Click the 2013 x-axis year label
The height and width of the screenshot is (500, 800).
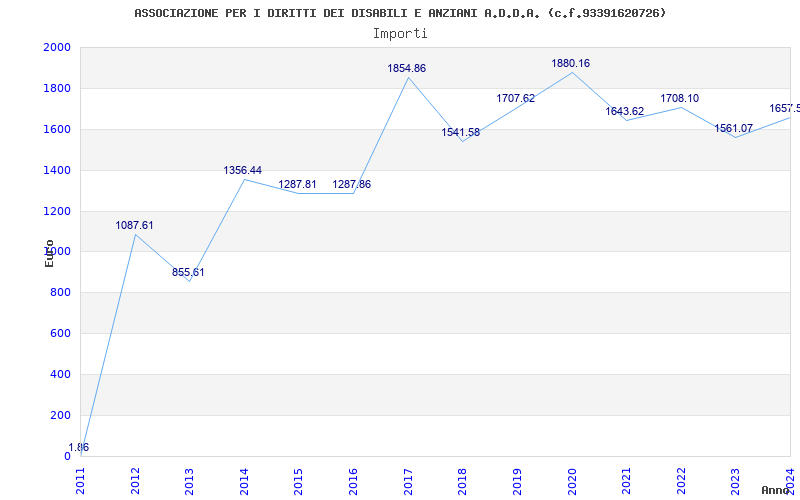coord(189,482)
